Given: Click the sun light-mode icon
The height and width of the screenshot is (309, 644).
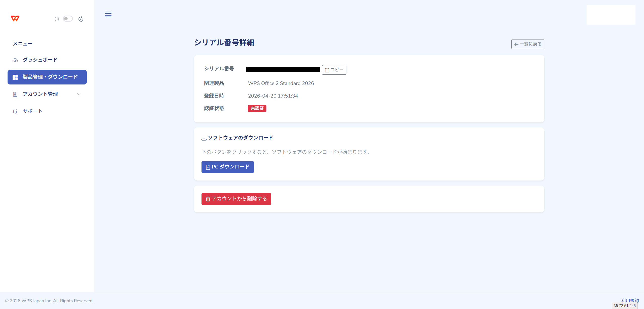Looking at the screenshot, I should [x=57, y=19].
